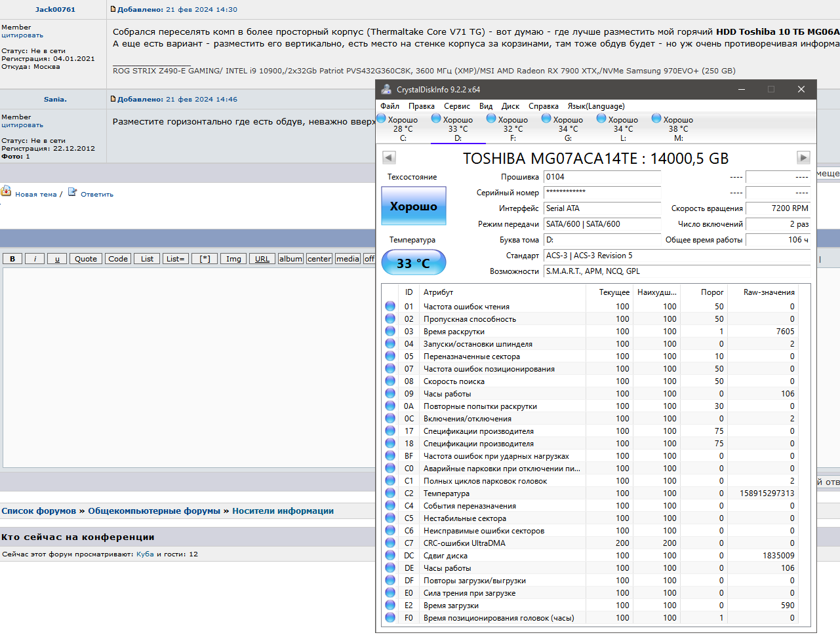Screen dimensions: 840x637
Task: Open the Куба user link
Action: pyautogui.click(x=145, y=554)
